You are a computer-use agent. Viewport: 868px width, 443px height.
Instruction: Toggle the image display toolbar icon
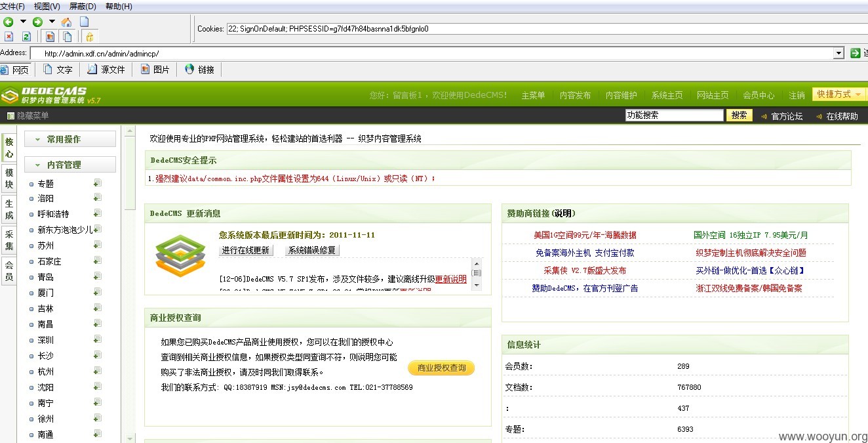pos(49,37)
